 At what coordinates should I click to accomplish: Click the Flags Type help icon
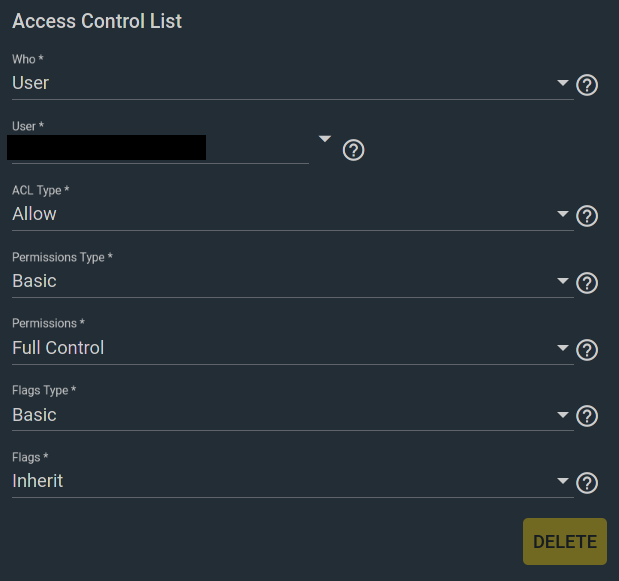pyautogui.click(x=587, y=416)
